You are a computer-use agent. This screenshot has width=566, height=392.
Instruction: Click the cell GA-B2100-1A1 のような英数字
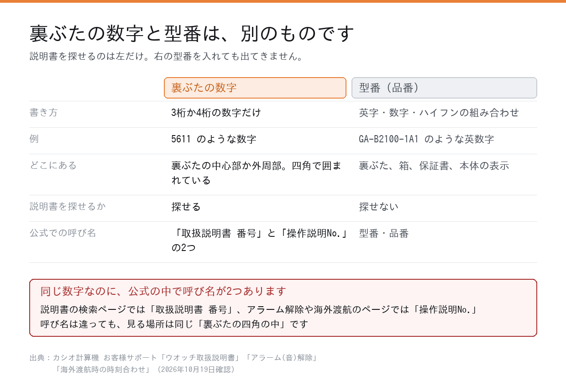[x=427, y=139]
